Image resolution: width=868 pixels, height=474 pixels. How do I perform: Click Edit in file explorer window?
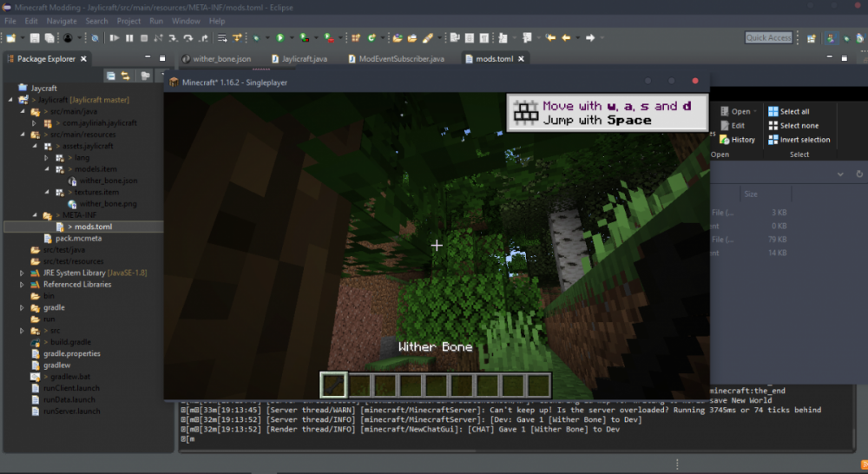pos(733,126)
